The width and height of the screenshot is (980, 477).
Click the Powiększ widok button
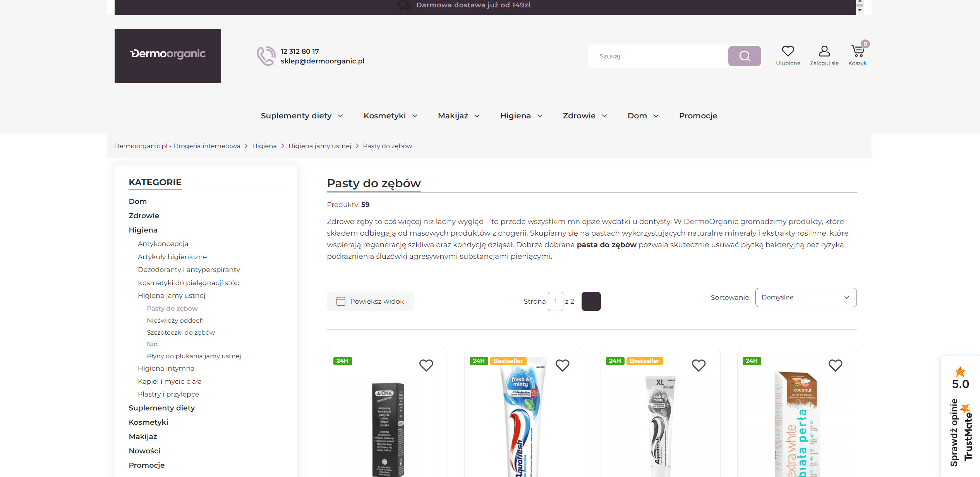(x=370, y=301)
